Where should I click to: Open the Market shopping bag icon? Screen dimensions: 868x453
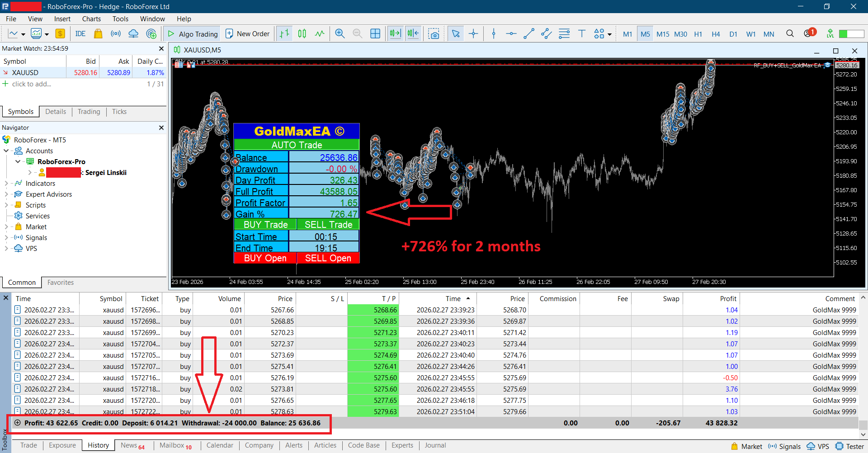tap(98, 34)
